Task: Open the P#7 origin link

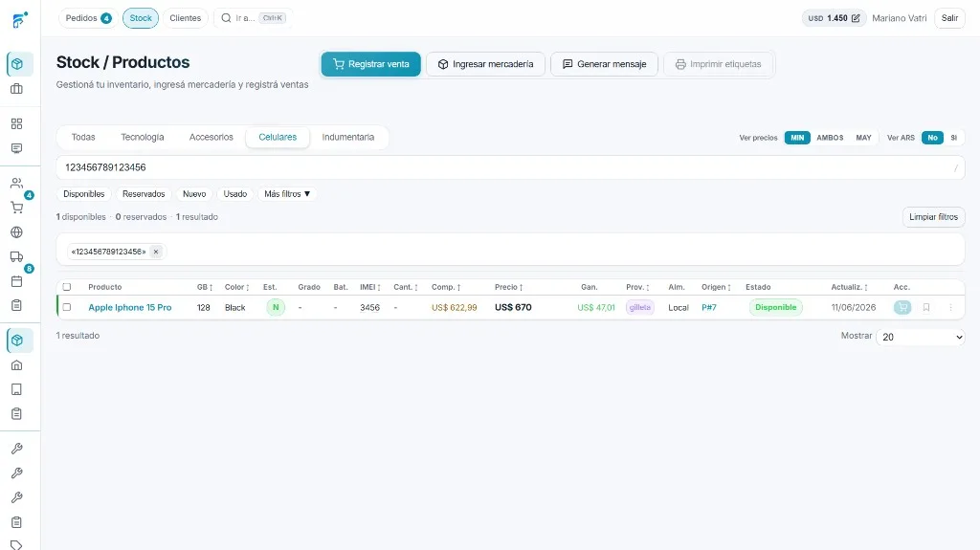Action: (x=709, y=307)
